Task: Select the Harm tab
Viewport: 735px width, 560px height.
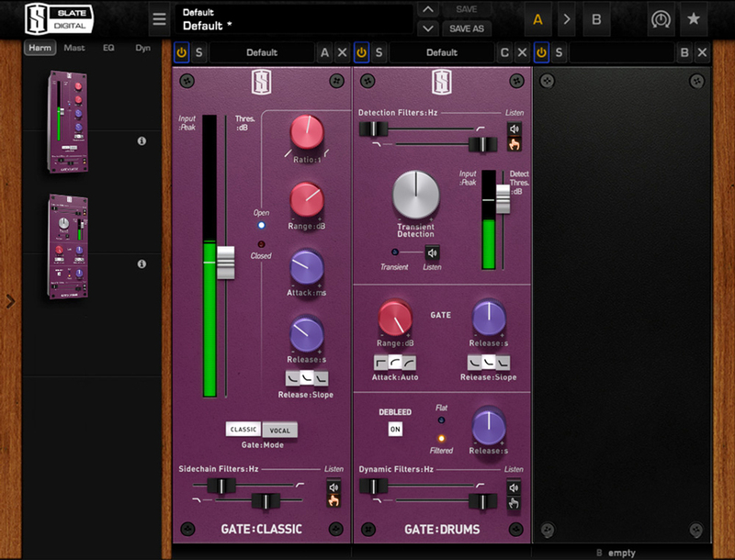Action: pos(40,48)
